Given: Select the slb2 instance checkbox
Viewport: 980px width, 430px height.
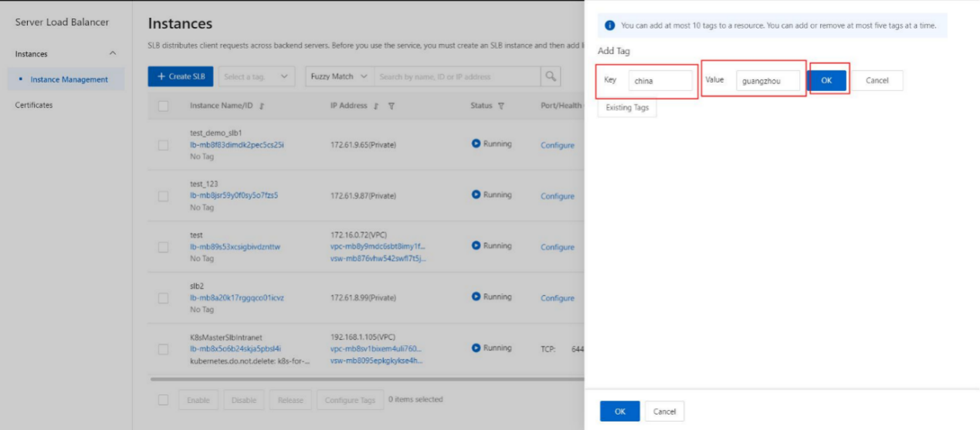Looking at the screenshot, I should tap(163, 298).
